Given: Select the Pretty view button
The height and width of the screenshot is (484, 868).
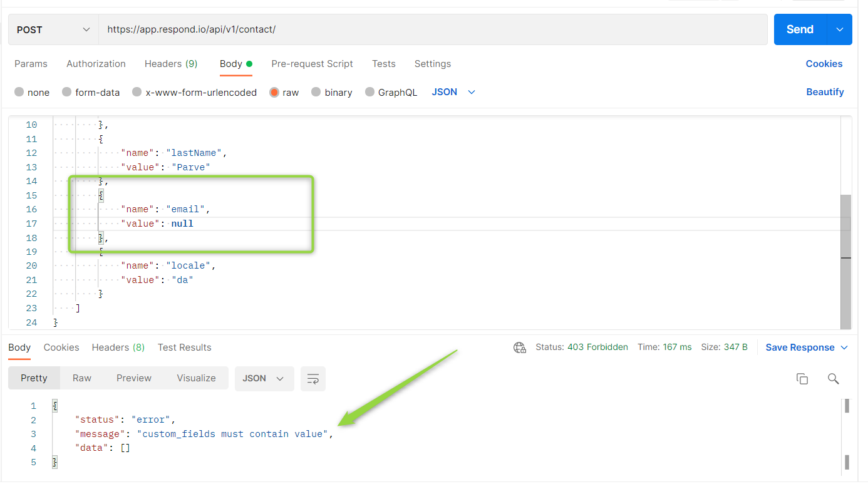Looking at the screenshot, I should click(34, 378).
